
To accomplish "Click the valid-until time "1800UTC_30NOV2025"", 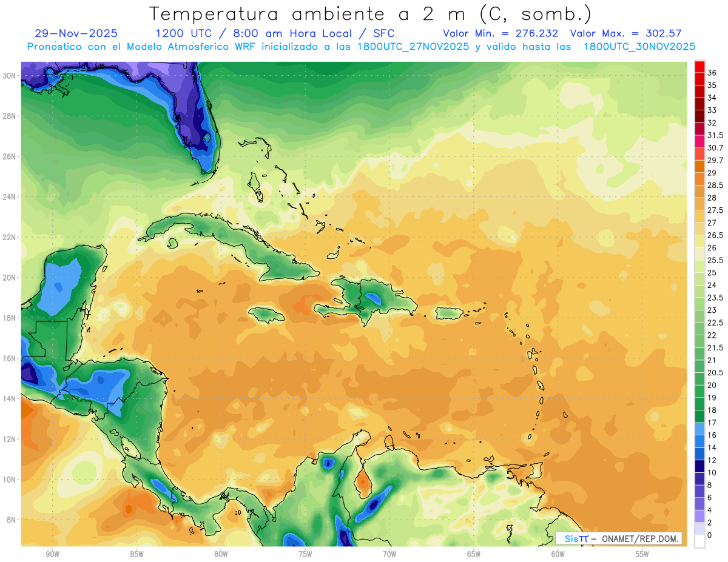I will [639, 47].
